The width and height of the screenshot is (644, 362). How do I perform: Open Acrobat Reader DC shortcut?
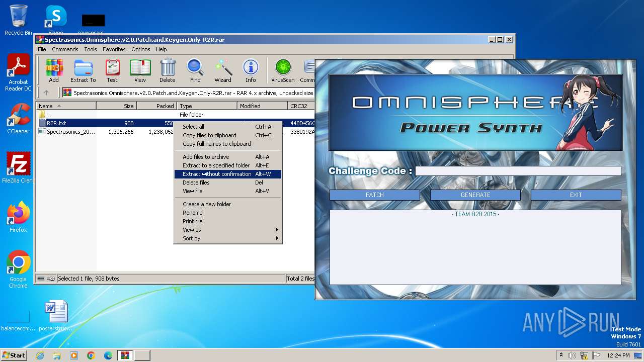[x=18, y=72]
